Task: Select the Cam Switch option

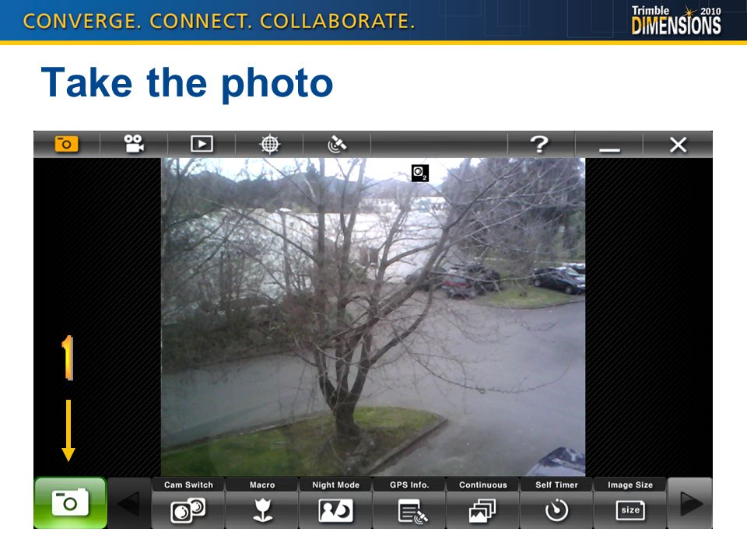Action: (x=188, y=503)
